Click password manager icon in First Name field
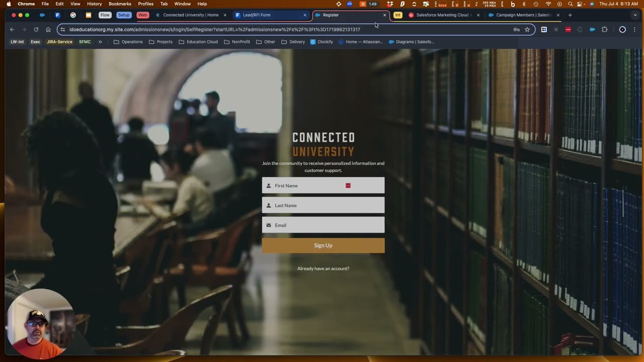Image resolution: width=644 pixels, height=362 pixels. click(x=348, y=186)
